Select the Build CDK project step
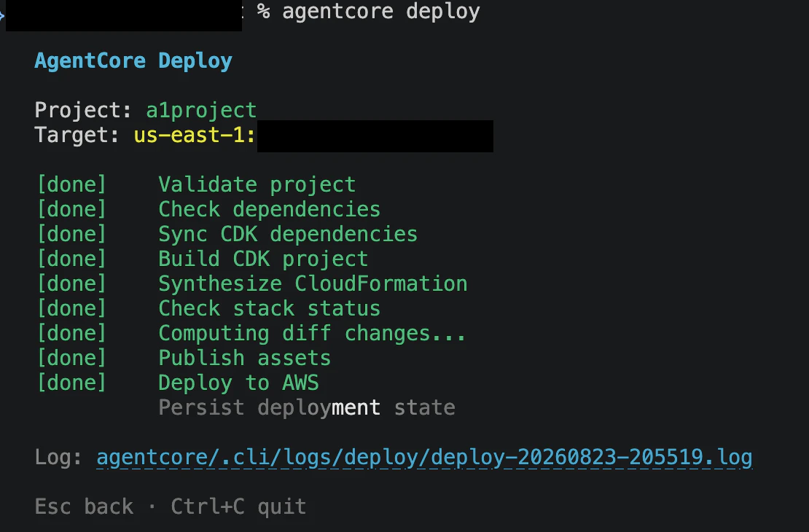This screenshot has width=809, height=532. coord(263,259)
